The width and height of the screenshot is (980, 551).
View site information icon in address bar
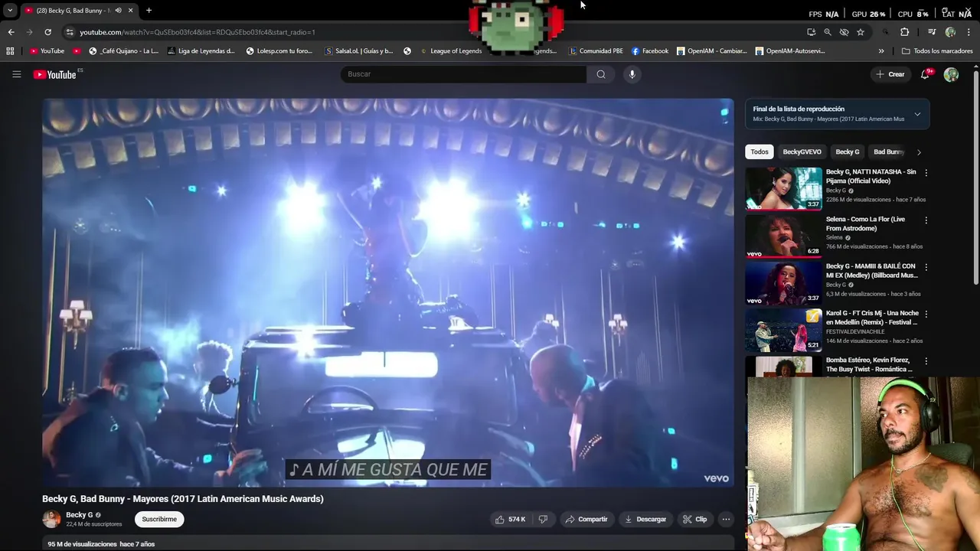70,32
